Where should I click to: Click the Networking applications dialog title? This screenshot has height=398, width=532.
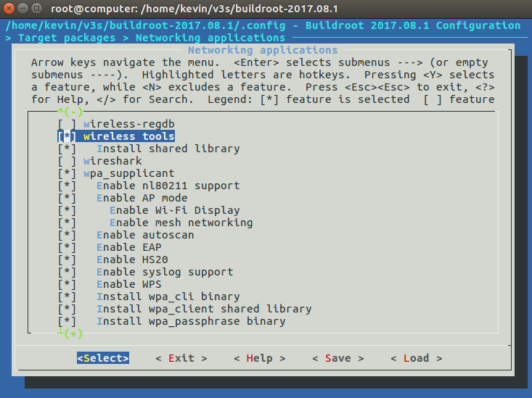coord(263,50)
